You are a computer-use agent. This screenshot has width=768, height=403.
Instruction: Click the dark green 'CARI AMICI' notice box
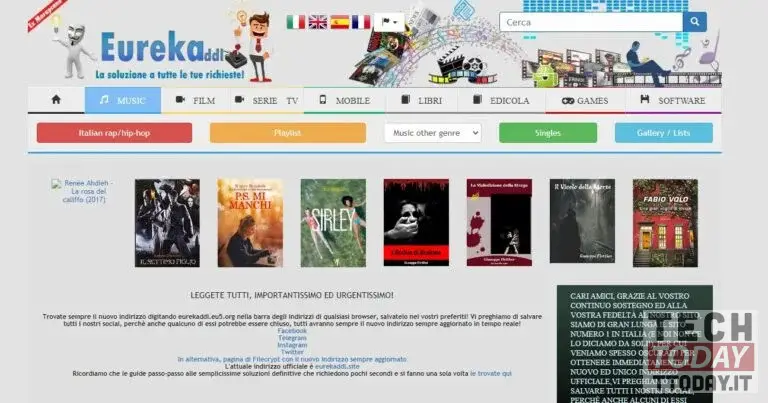[x=635, y=344]
